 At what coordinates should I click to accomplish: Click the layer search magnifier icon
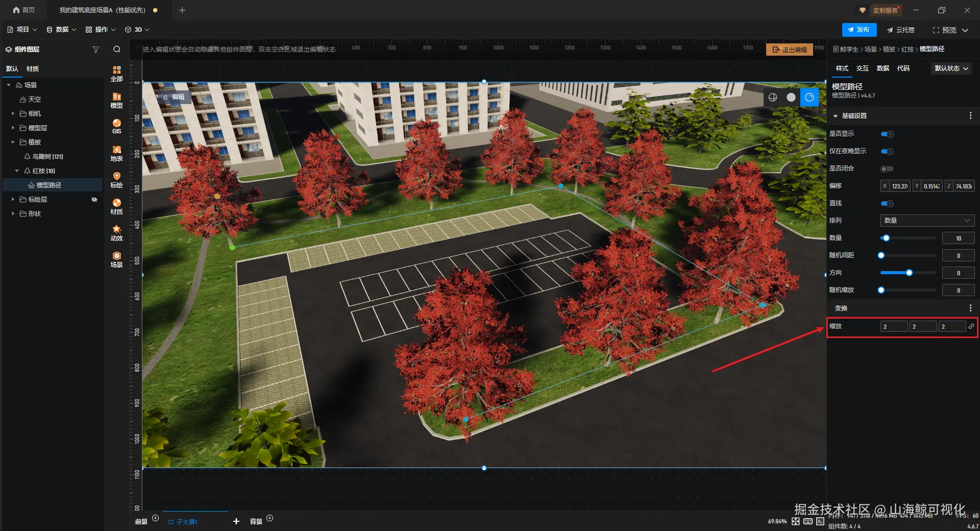click(117, 50)
